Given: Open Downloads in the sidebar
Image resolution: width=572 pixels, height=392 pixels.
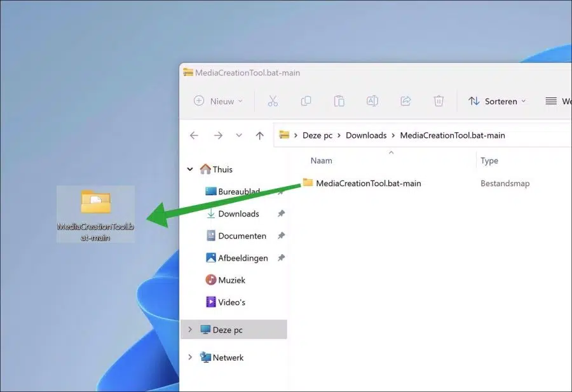Looking at the screenshot, I should click(238, 213).
